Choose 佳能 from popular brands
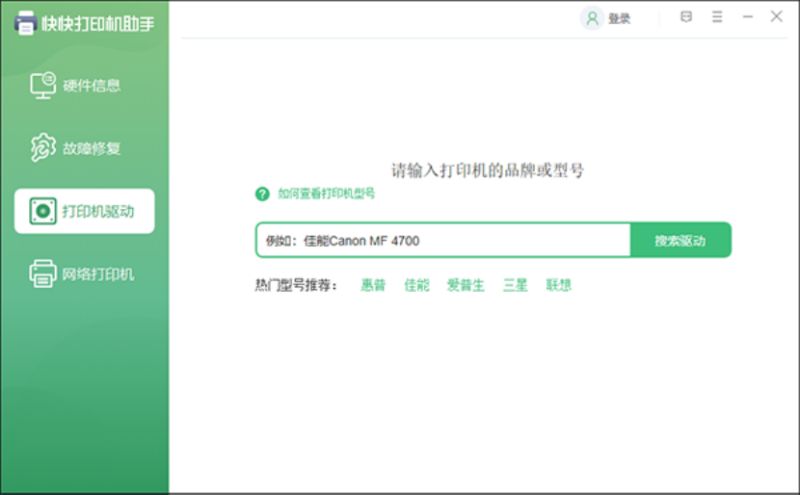The width and height of the screenshot is (800, 495). tap(416, 285)
